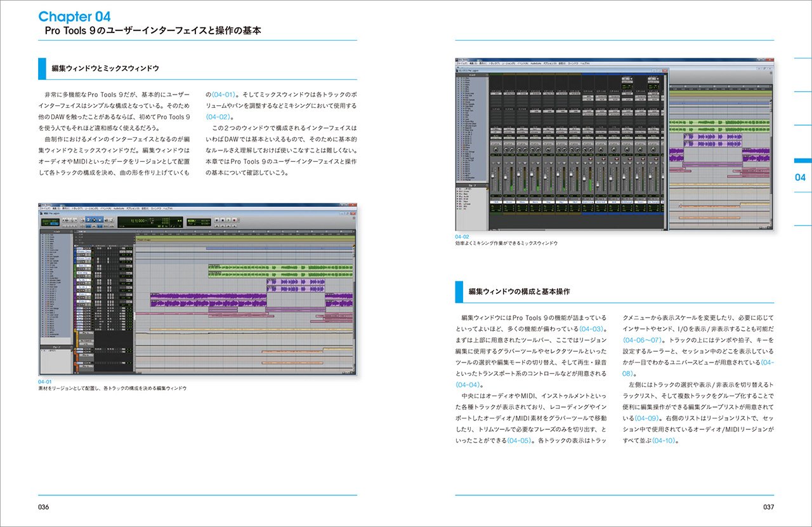This screenshot has width=812, height=527.
Task: Select the Zoomer tool in the edit window toolbar
Action: click(82, 220)
